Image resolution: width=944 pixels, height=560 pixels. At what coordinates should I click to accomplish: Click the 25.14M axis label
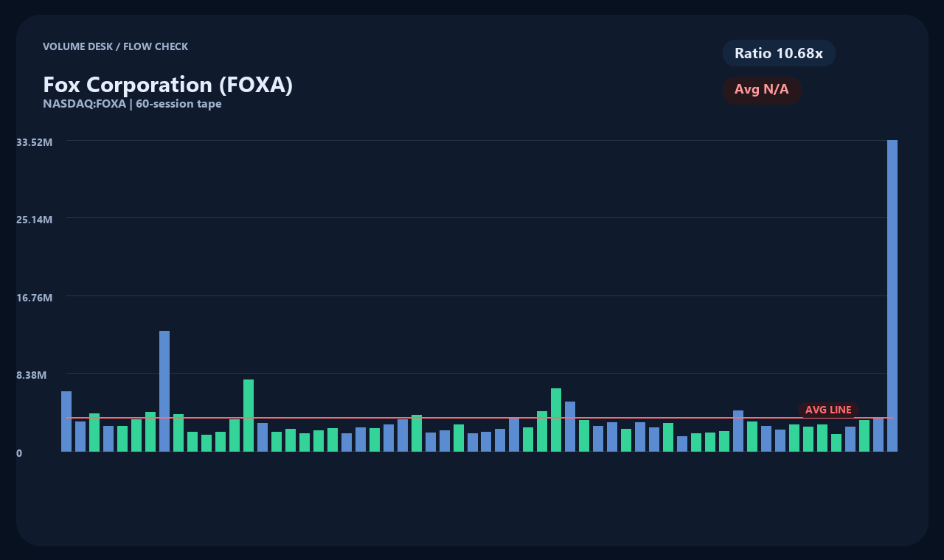[x=35, y=220]
